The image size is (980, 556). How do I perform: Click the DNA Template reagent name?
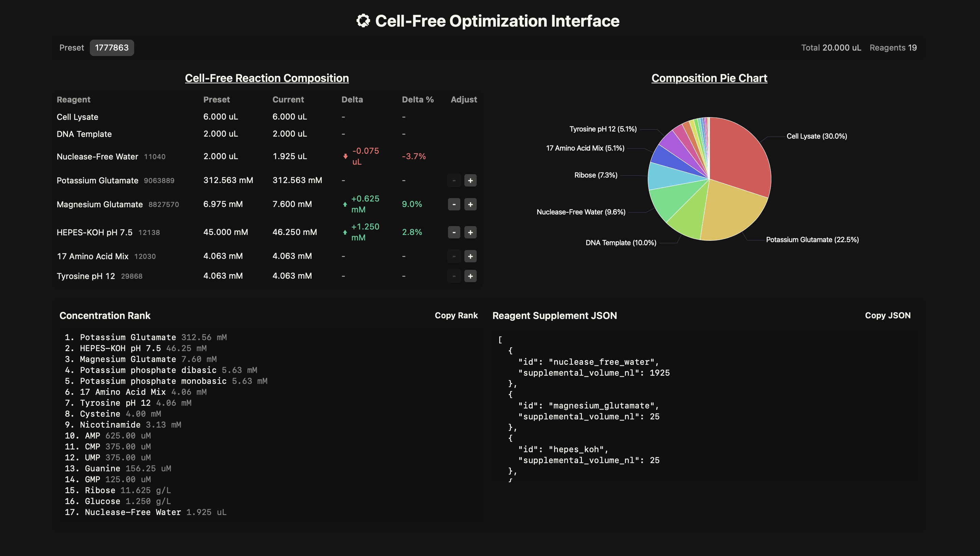coord(84,134)
